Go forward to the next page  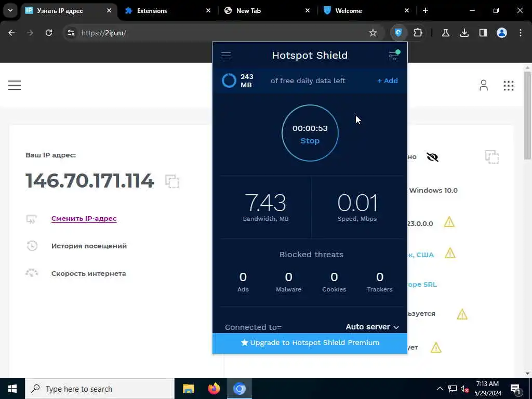(30, 33)
